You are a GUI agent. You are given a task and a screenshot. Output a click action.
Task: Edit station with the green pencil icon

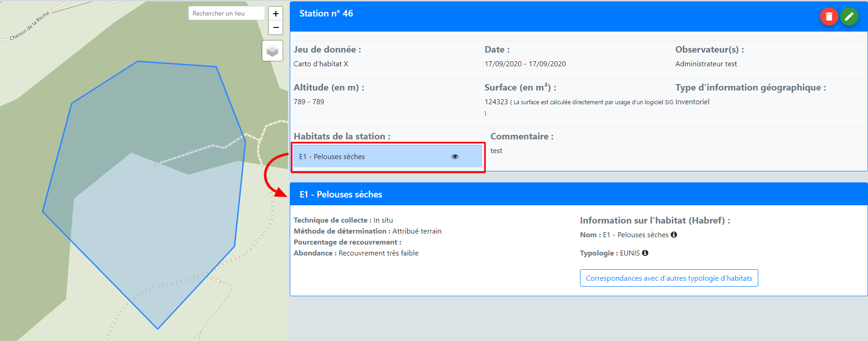point(849,17)
